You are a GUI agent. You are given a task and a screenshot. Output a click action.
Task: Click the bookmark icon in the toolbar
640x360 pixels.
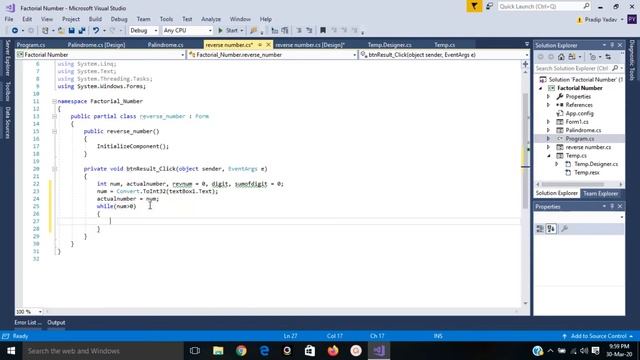pos(323,31)
